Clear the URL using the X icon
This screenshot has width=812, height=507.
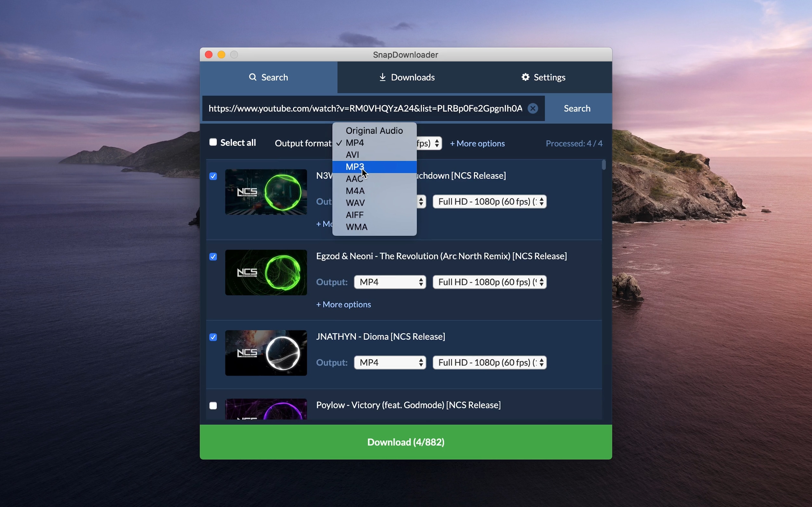(532, 108)
